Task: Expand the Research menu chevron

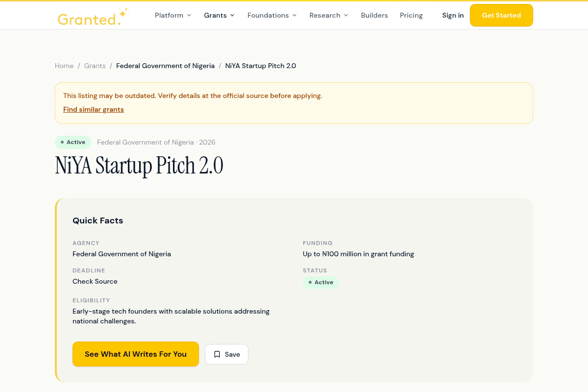Action: pyautogui.click(x=346, y=15)
